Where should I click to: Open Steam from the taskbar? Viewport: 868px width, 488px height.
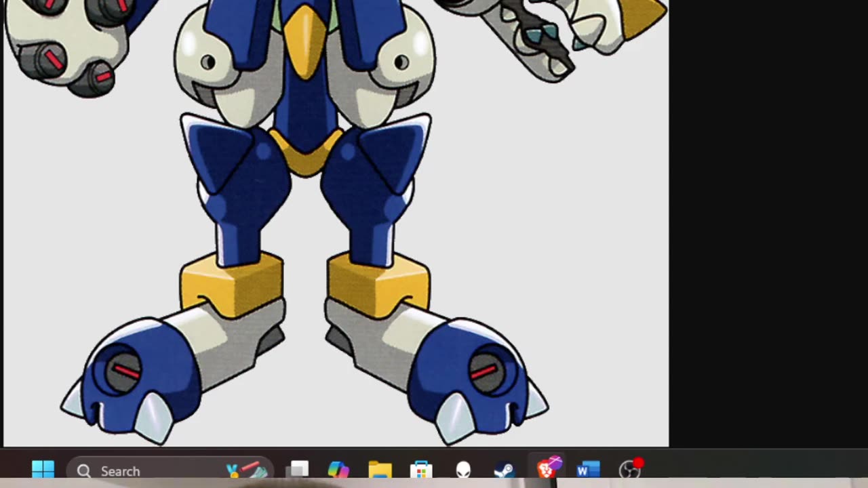pos(504,470)
